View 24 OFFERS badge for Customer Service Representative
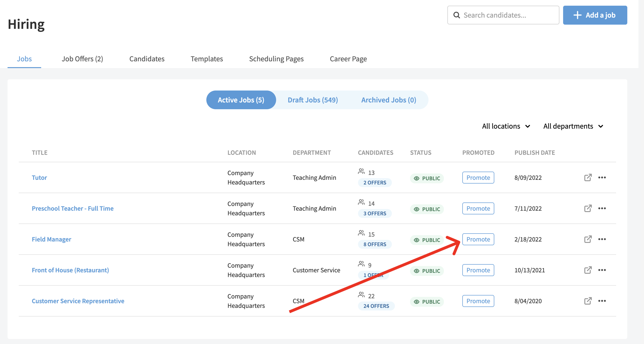Screen dimensions: 644x344 click(x=376, y=306)
